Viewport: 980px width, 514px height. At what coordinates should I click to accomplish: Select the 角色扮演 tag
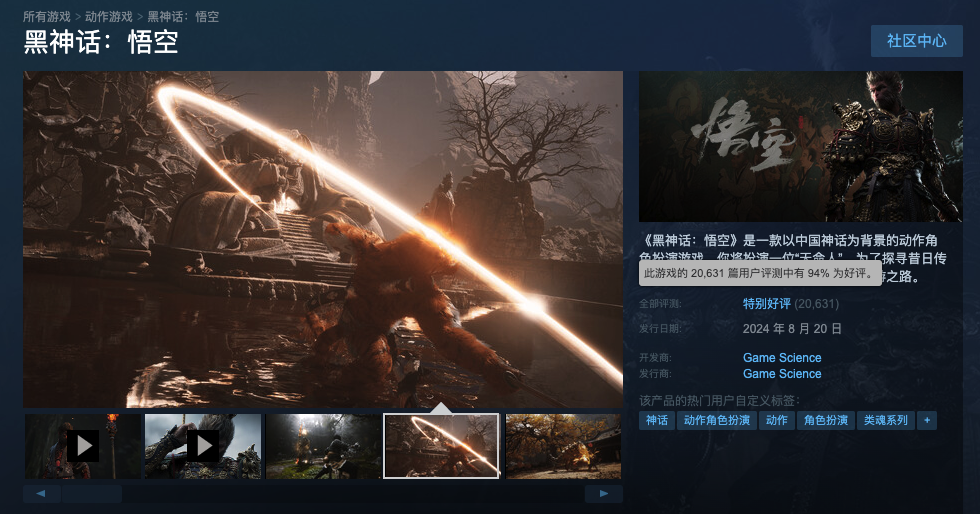coord(826,420)
